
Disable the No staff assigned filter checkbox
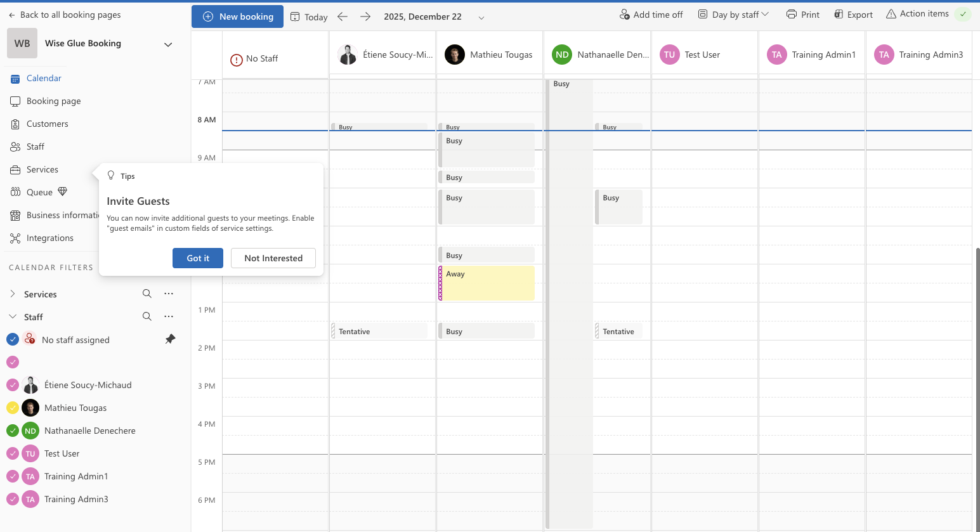[x=12, y=339]
